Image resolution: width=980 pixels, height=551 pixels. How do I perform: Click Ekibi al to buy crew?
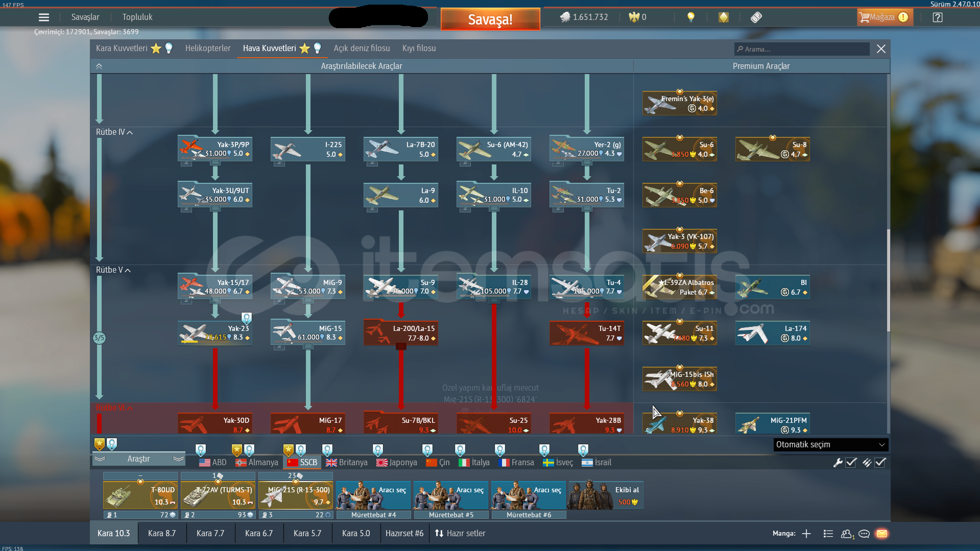point(606,496)
